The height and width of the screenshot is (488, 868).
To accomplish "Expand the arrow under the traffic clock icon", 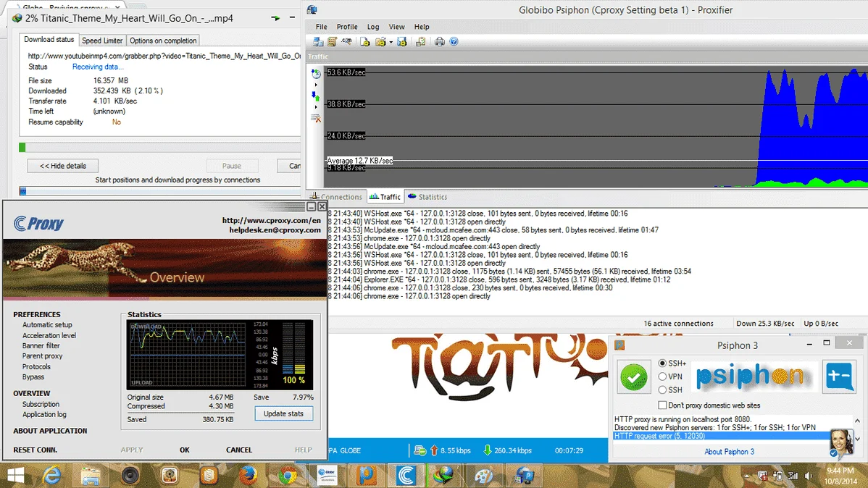I will 316,85.
